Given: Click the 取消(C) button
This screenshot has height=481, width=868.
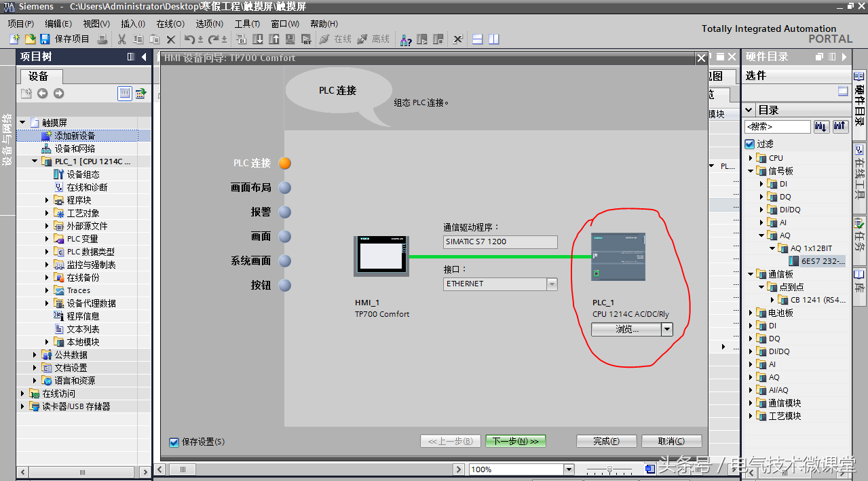Looking at the screenshot, I should (671, 442).
